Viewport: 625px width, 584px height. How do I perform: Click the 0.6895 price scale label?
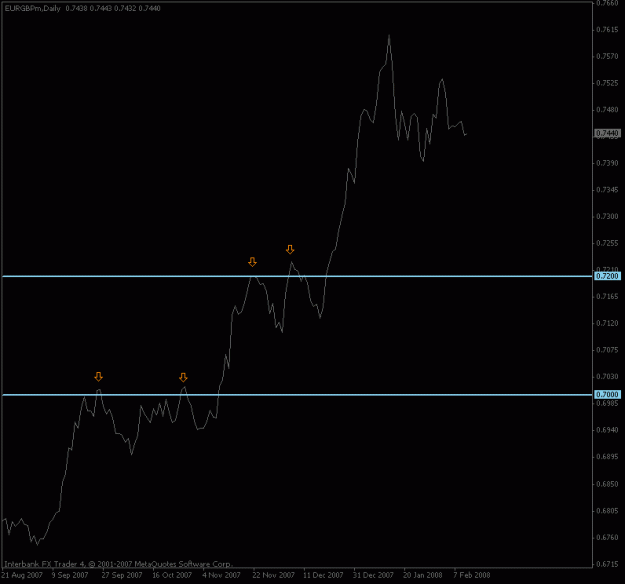tap(607, 457)
